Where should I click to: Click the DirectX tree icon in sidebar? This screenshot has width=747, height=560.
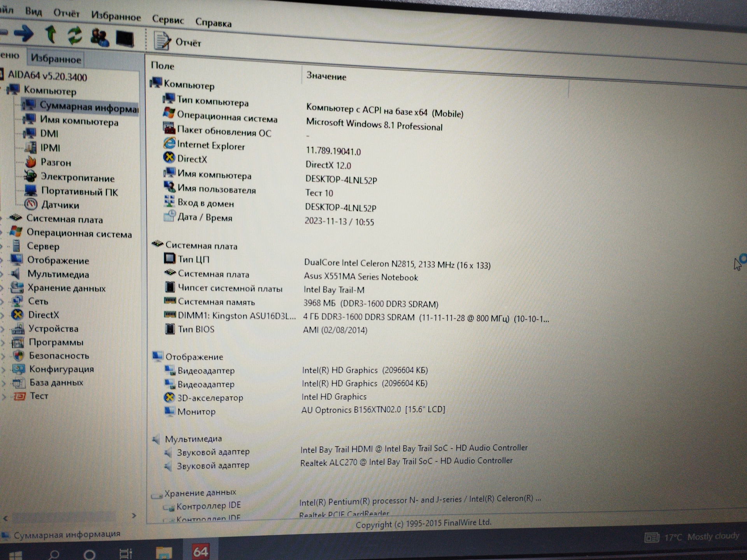(18, 314)
